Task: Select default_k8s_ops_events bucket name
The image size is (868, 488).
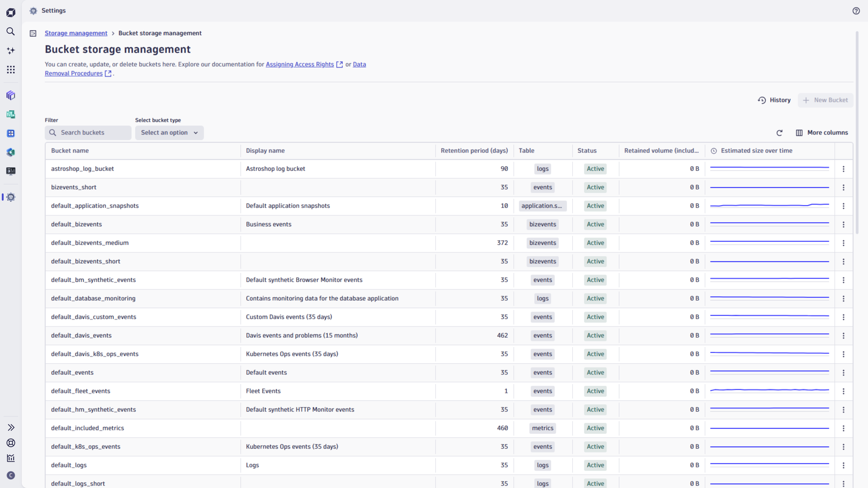Action: (86, 447)
